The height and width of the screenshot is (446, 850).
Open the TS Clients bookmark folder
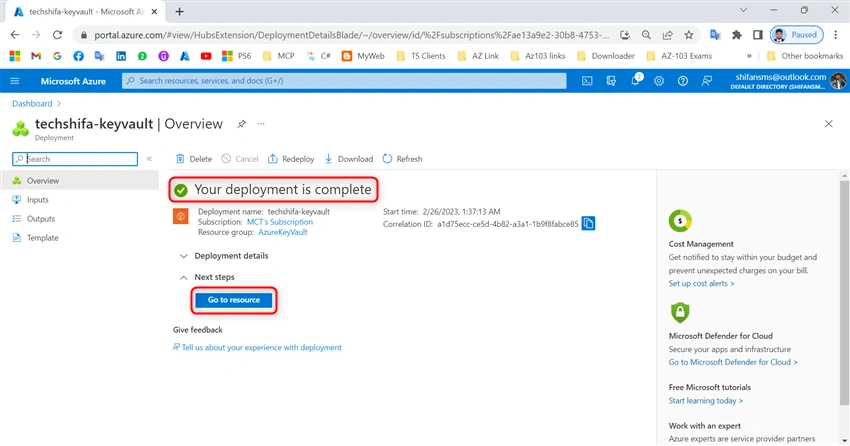421,56
